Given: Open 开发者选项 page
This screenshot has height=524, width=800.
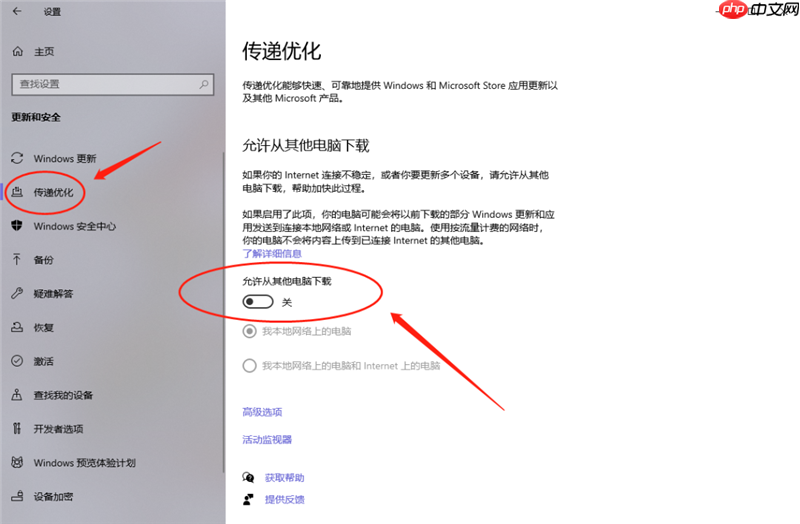Looking at the screenshot, I should point(58,429).
